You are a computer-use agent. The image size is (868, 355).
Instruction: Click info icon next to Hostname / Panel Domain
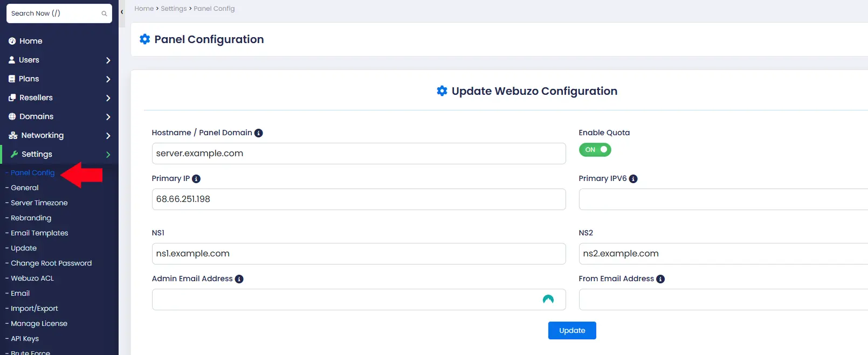[x=259, y=133]
